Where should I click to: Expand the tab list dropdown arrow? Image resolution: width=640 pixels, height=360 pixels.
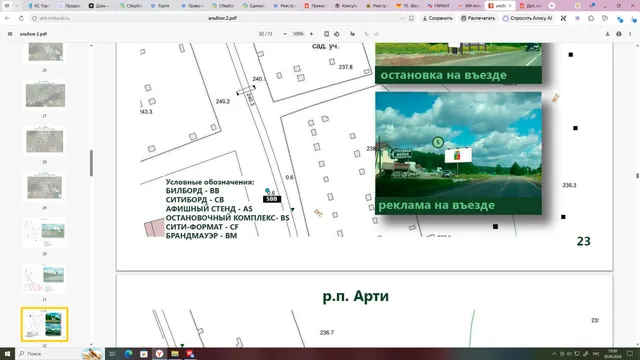(x=17, y=6)
